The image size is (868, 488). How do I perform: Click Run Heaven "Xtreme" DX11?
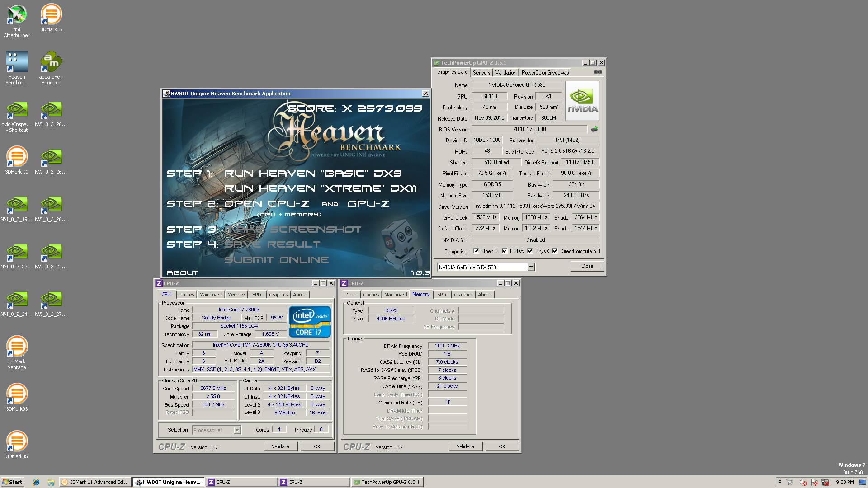click(x=321, y=188)
